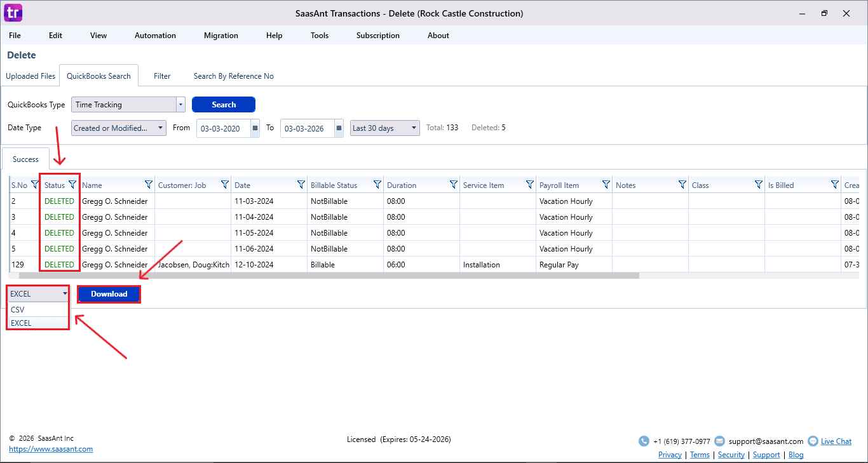
Task: Open the Privacy link
Action: [670, 455]
